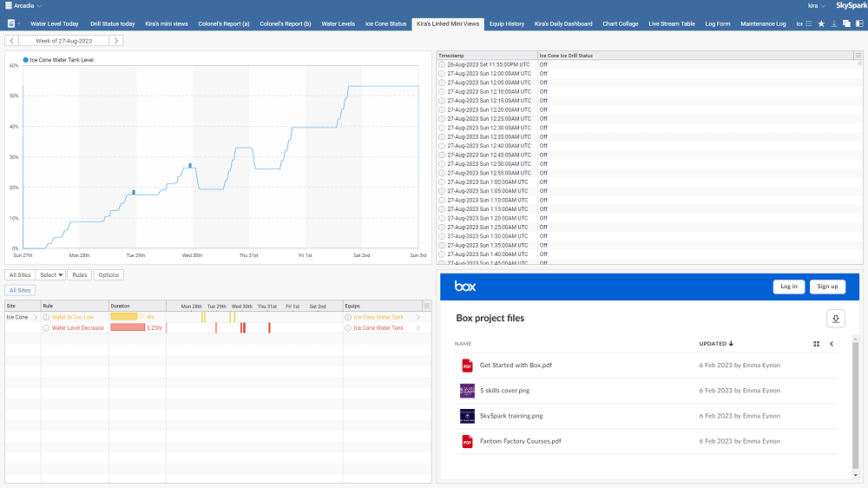Screen dimensions: 868x488
Task: Expand yellow Ice Cone Water Tank chevron
Action: tap(418, 318)
